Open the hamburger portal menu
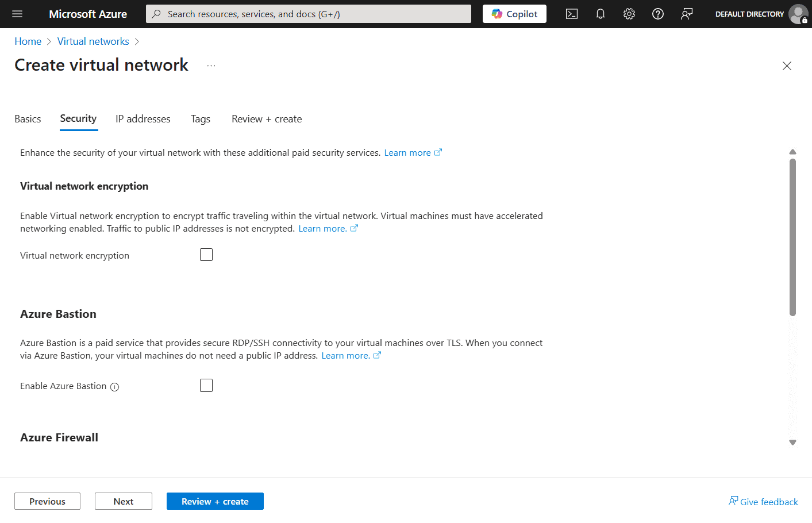The height and width of the screenshot is (523, 812). [17, 14]
